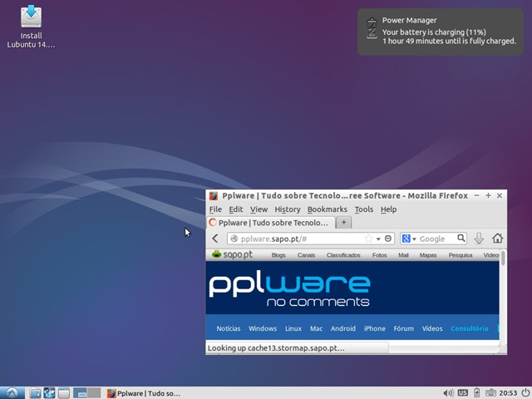Click the US keyboard layout indicator
Image resolution: width=532 pixels, height=399 pixels.
(462, 393)
